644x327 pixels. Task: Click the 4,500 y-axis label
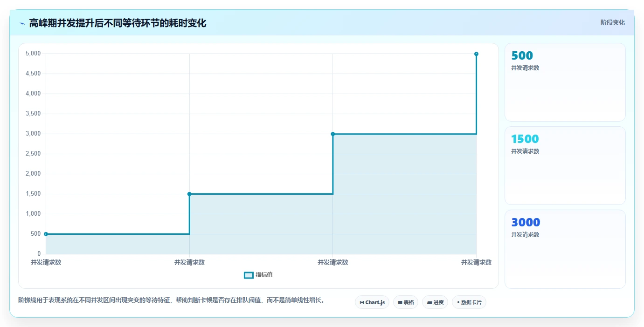tap(33, 74)
